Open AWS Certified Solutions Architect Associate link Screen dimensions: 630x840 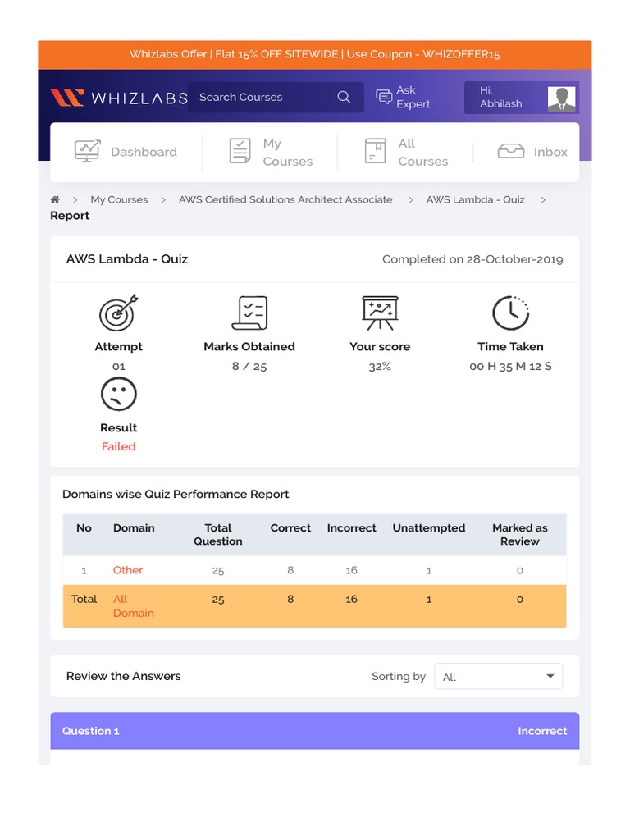click(x=285, y=200)
